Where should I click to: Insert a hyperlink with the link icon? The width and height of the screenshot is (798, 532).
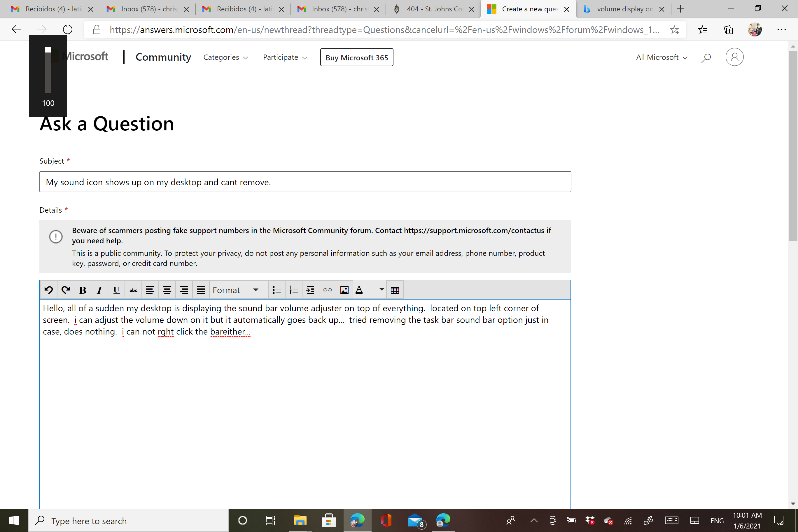point(328,290)
